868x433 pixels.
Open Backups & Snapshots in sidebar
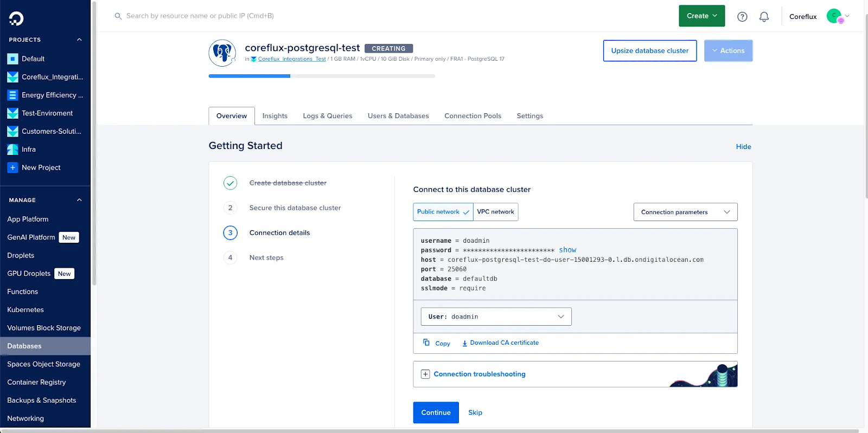(x=41, y=400)
